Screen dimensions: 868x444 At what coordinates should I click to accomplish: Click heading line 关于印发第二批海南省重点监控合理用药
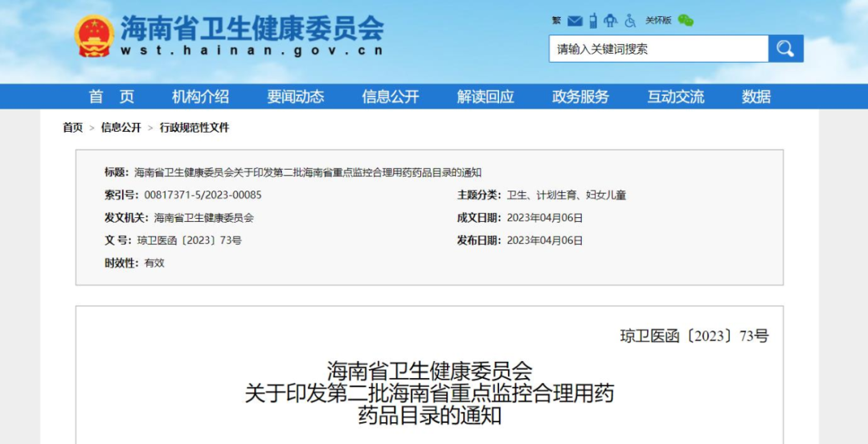click(429, 395)
